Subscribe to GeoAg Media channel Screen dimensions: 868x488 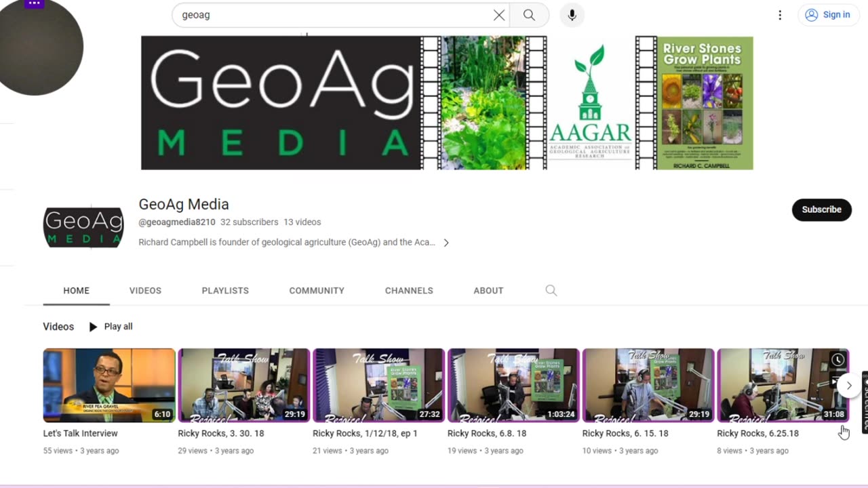tap(822, 209)
